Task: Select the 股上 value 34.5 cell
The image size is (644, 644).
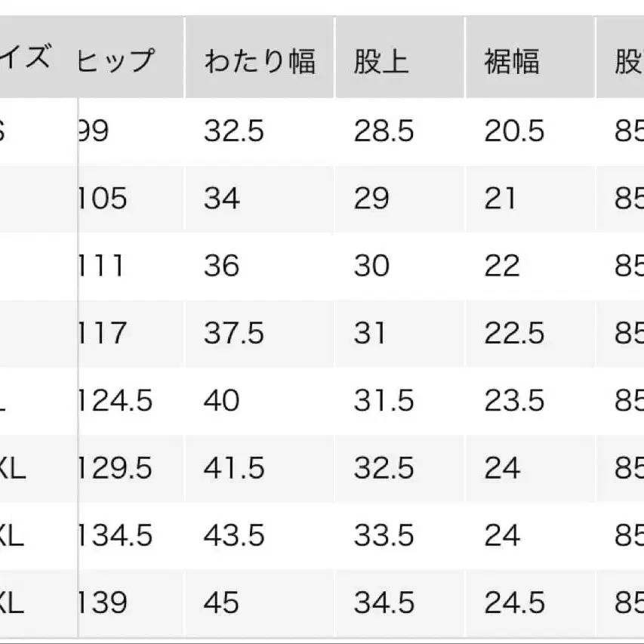Action: tap(384, 602)
